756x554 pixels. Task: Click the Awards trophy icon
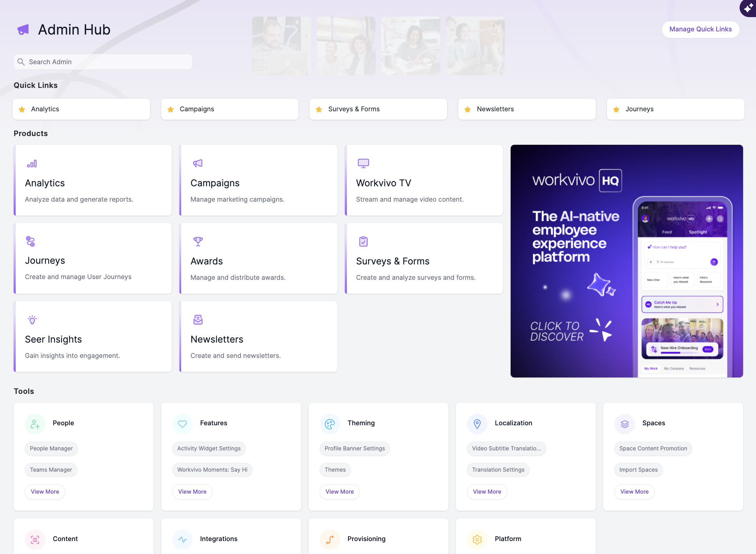[198, 241]
